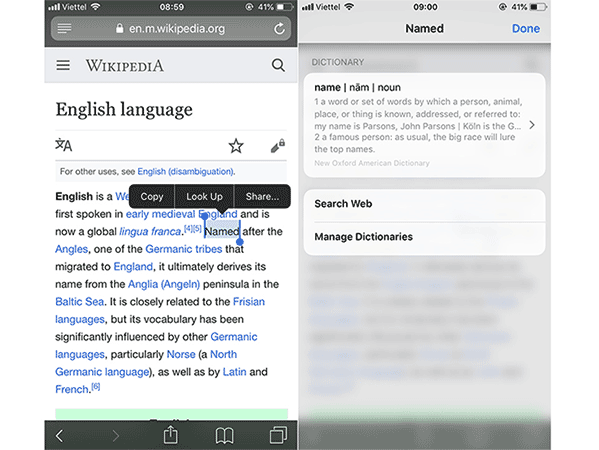Tap the DICTIONARY section header
Viewport: 599px width, 450px height.
coord(338,62)
